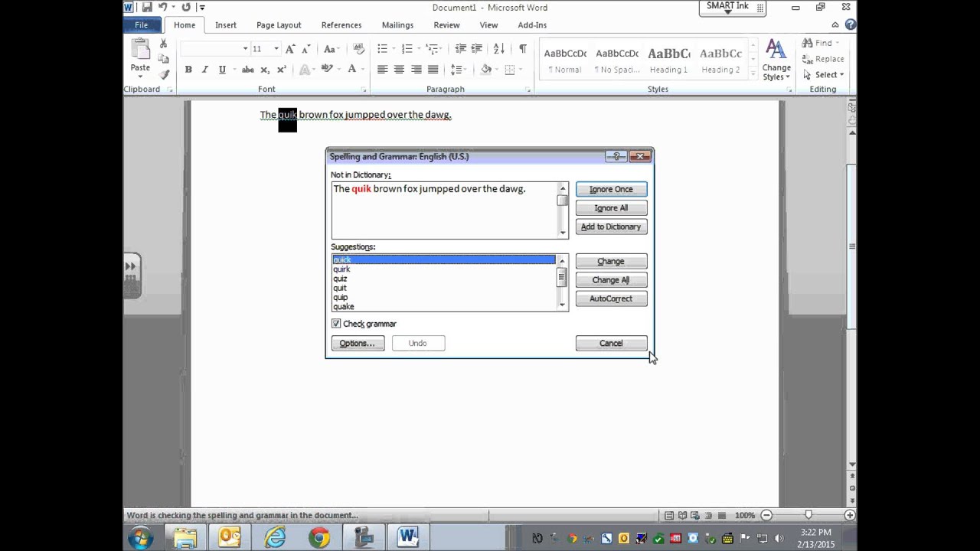980x551 pixels.
Task: Select the 'quiz' suggestion
Action: (x=340, y=279)
